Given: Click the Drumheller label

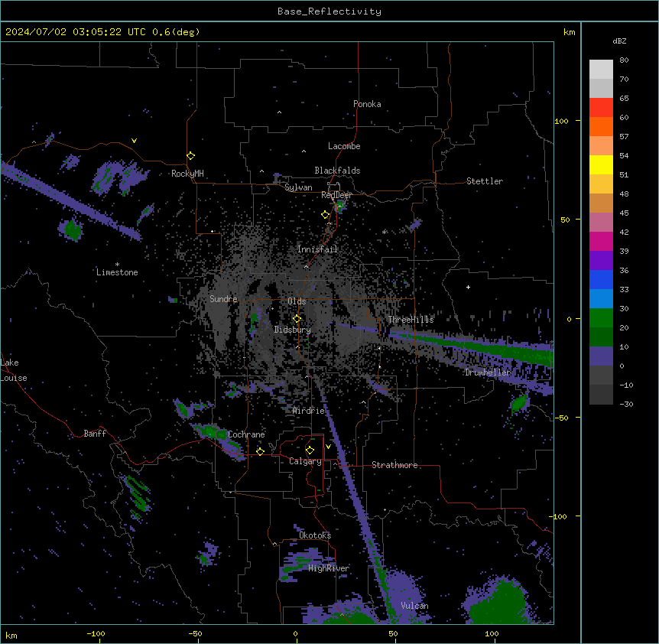Looking at the screenshot, I should [488, 372].
